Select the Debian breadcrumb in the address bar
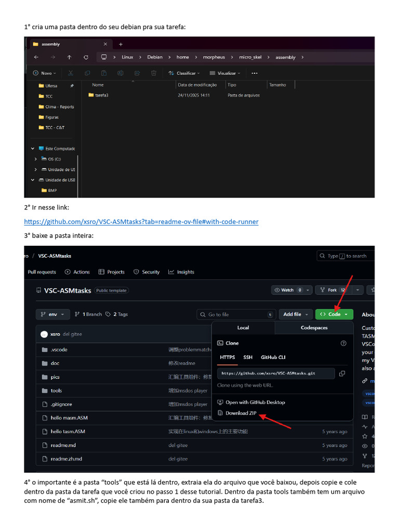Screen dimensions: 399x532 tap(155, 57)
